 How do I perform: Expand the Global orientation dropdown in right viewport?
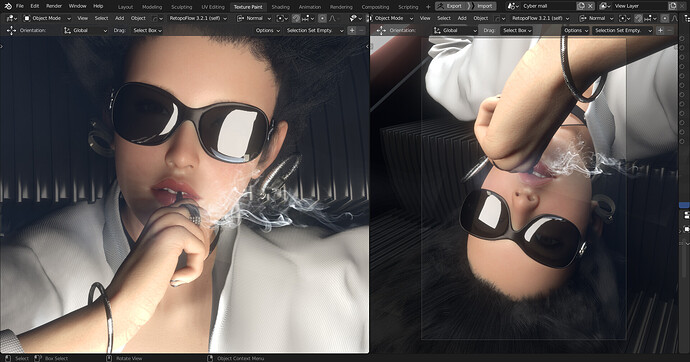click(455, 30)
